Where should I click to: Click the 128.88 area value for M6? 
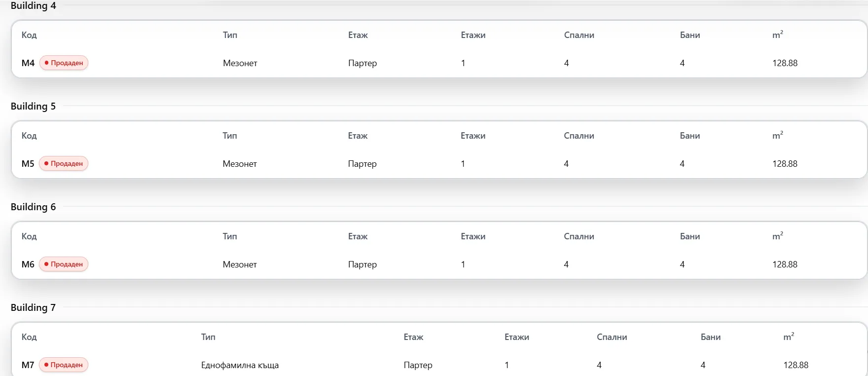click(785, 264)
